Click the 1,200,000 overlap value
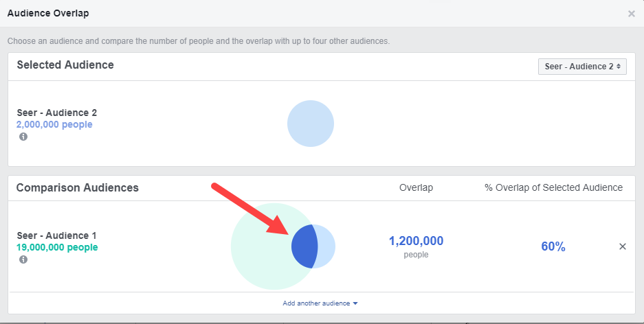The height and width of the screenshot is (324, 644). tap(416, 241)
